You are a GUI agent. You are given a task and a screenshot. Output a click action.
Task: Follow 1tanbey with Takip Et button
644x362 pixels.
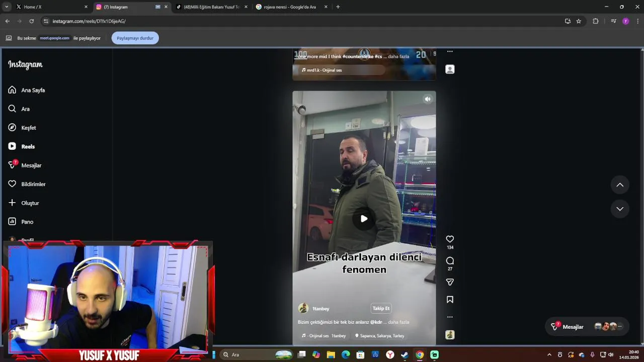click(x=381, y=308)
